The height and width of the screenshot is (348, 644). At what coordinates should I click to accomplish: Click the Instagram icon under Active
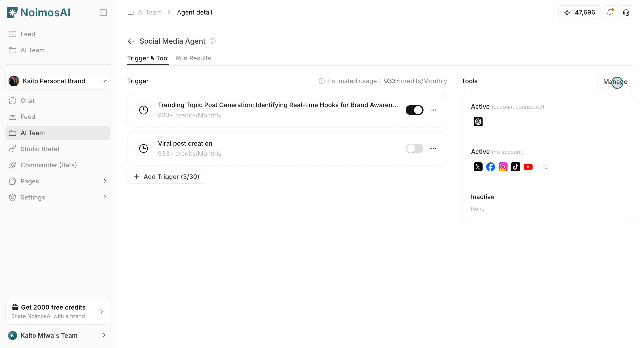(503, 167)
